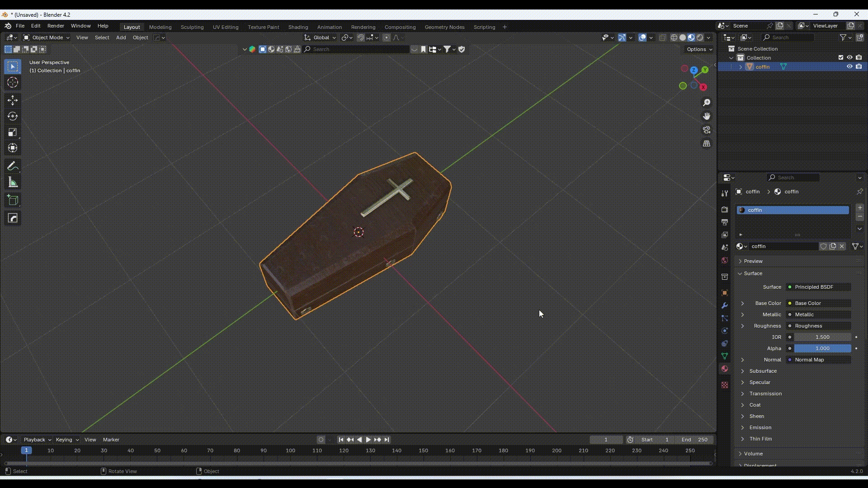Open the Render menu

point(56,26)
